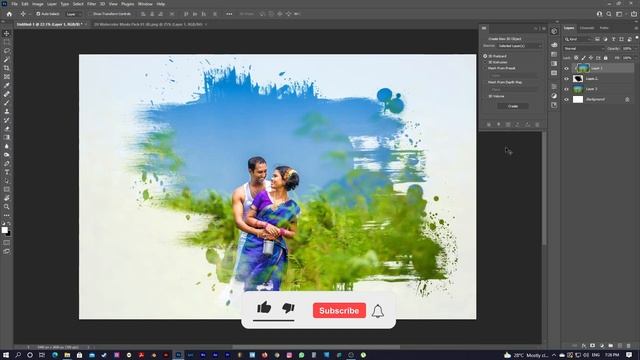Toggle Show Transform Controls checkbox
Viewport: 640px width, 360px height.
point(91,14)
